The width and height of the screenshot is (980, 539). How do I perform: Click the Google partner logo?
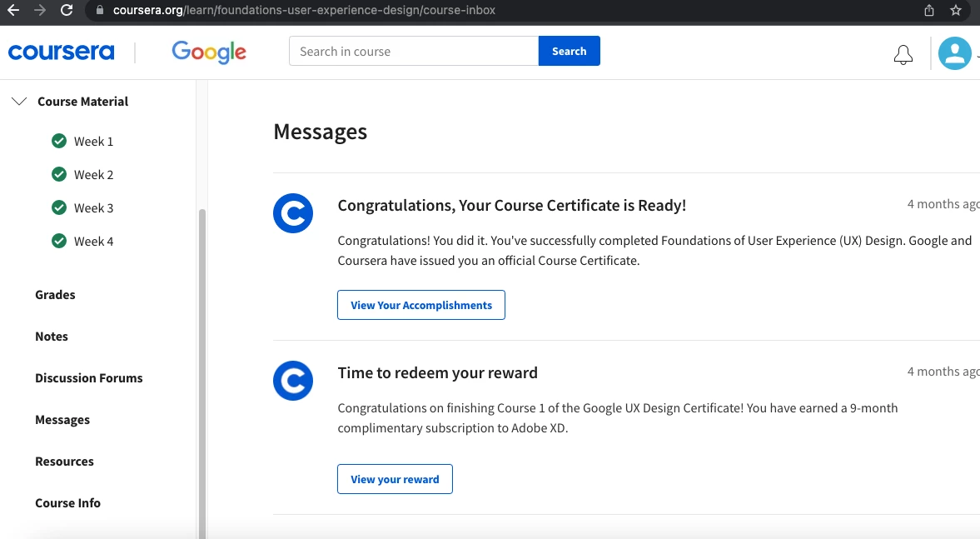tap(209, 52)
